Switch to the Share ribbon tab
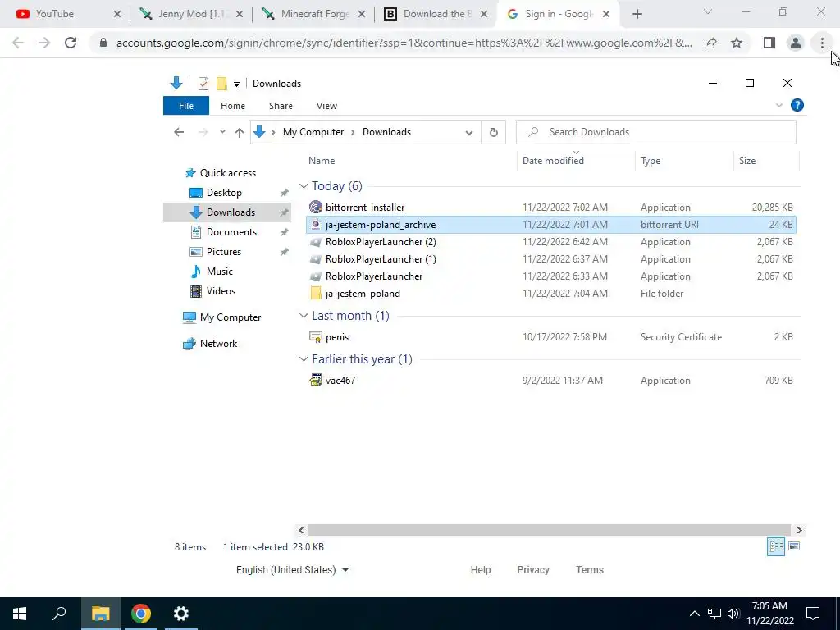 click(x=281, y=106)
